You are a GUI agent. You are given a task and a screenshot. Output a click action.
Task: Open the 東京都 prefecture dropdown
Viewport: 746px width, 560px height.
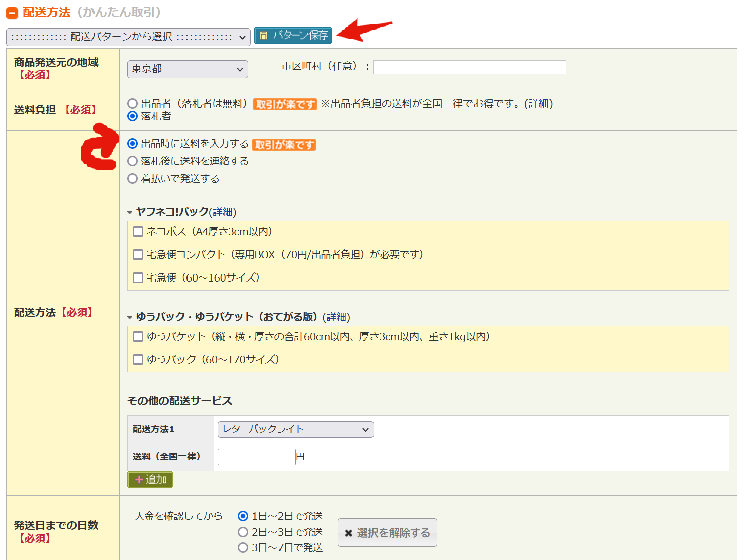[187, 69]
